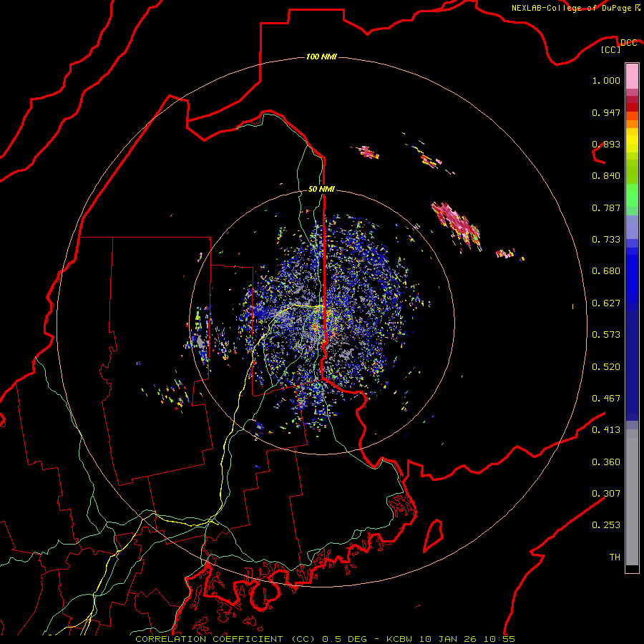This screenshot has height=644, width=644.
Task: Click the 0.520 legend value
Action: tap(606, 367)
